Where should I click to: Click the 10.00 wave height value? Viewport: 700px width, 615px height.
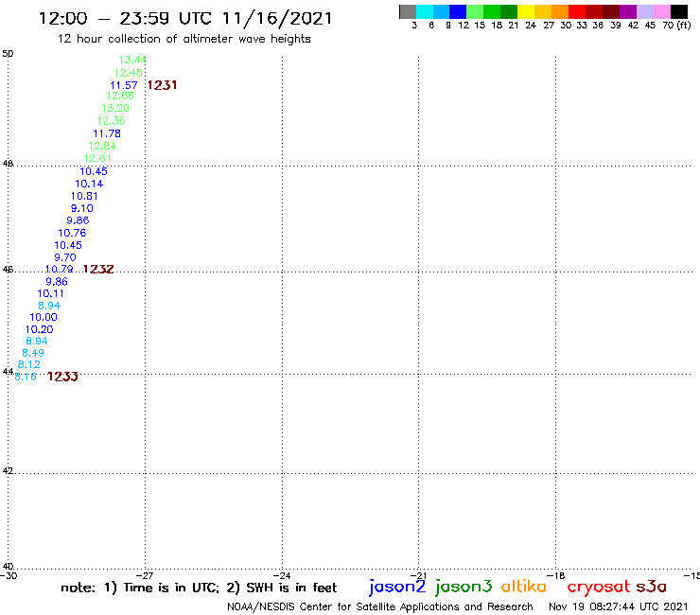pos(44,317)
